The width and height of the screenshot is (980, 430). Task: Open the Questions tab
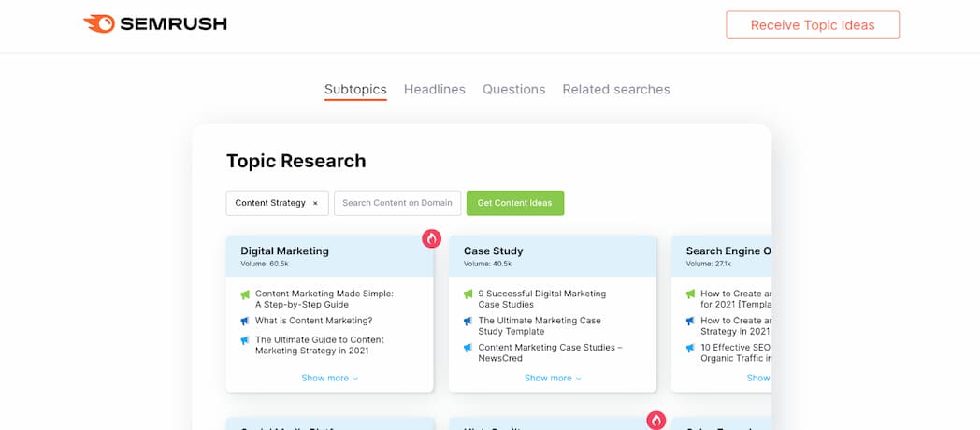(x=513, y=90)
